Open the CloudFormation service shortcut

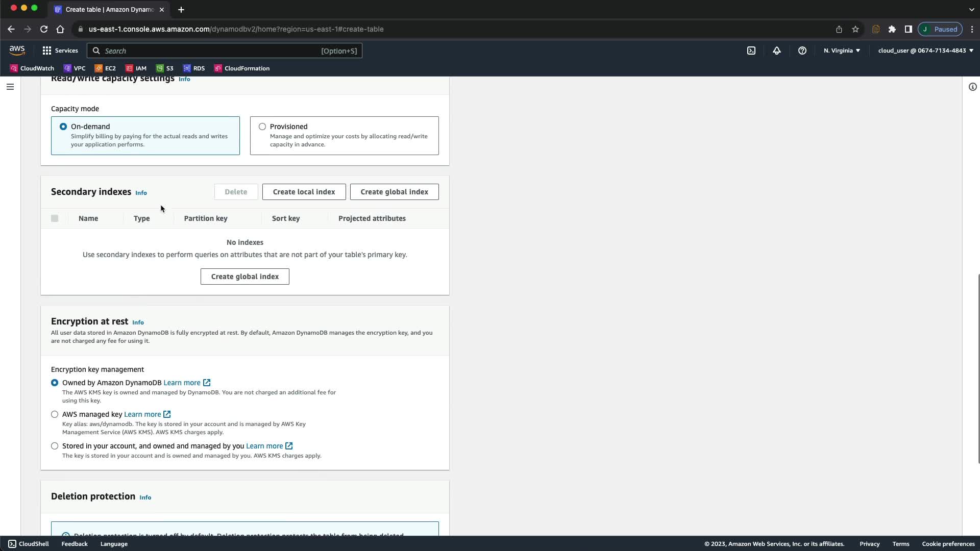241,68
